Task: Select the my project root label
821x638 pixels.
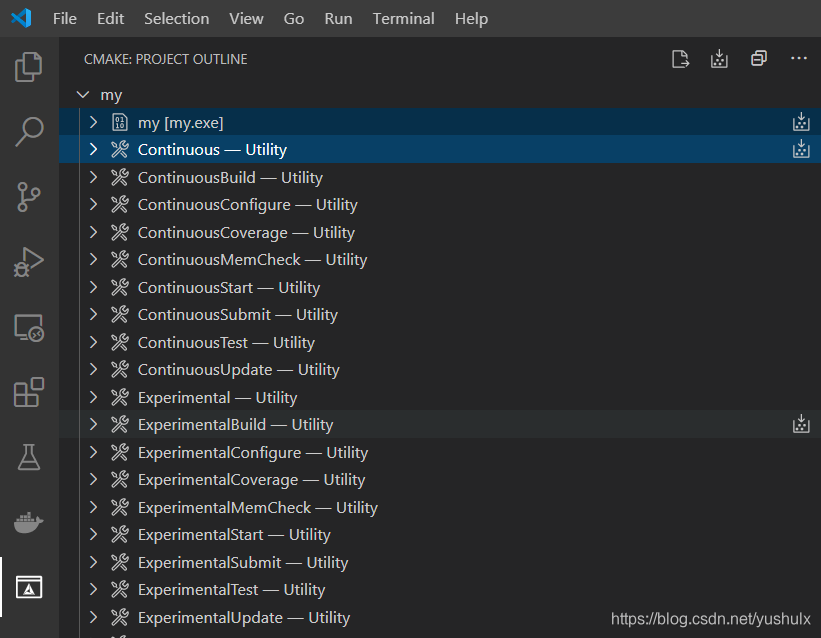Action: point(111,95)
